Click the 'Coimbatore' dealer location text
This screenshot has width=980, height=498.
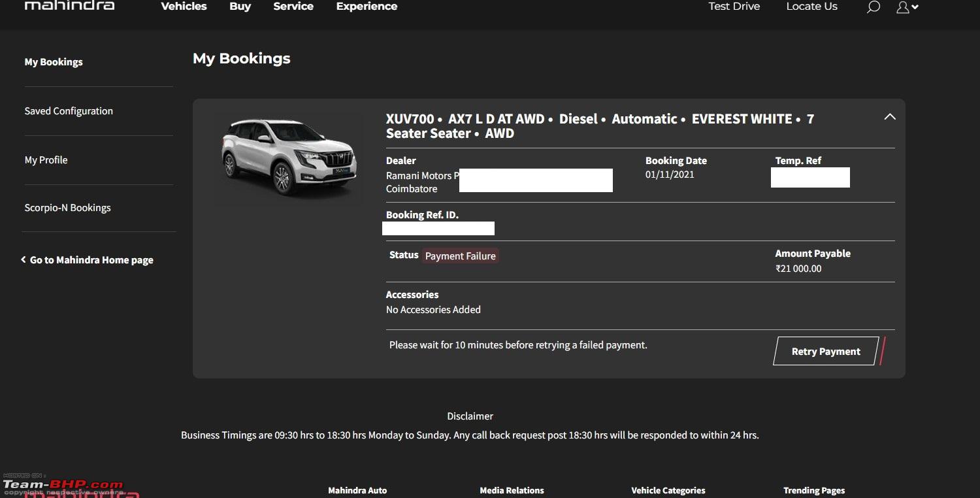[x=412, y=189]
